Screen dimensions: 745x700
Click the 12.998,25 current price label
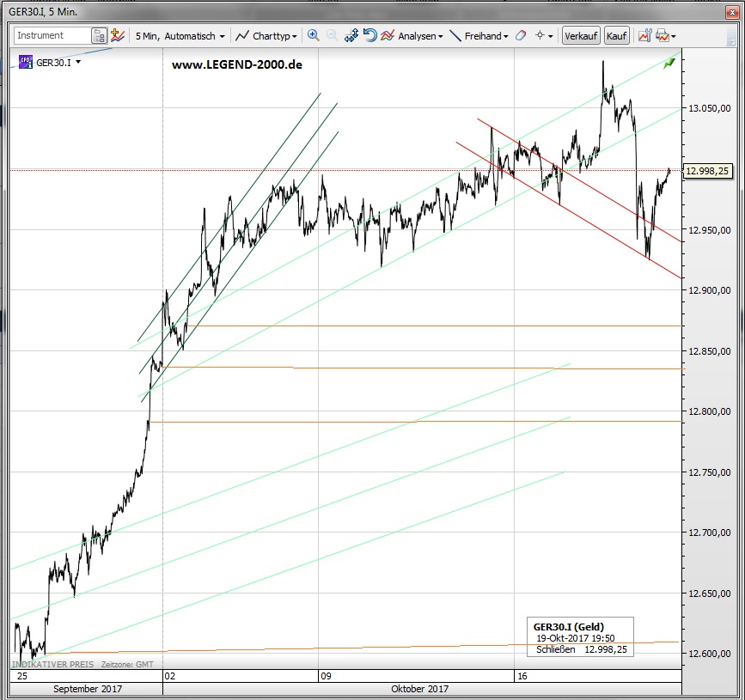[x=706, y=171]
